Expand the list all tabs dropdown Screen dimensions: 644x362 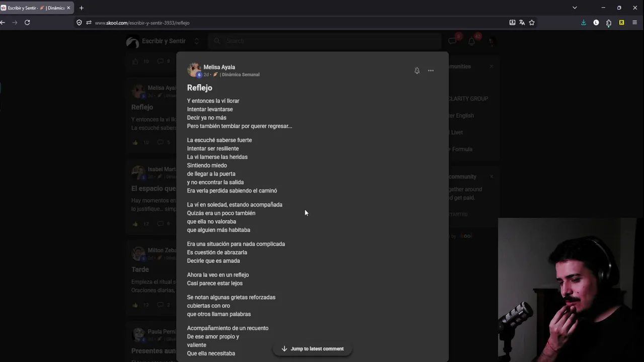coord(575,8)
